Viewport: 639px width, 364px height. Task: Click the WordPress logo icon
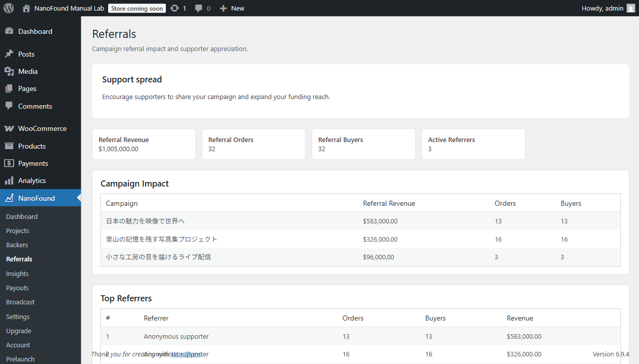pos(9,8)
